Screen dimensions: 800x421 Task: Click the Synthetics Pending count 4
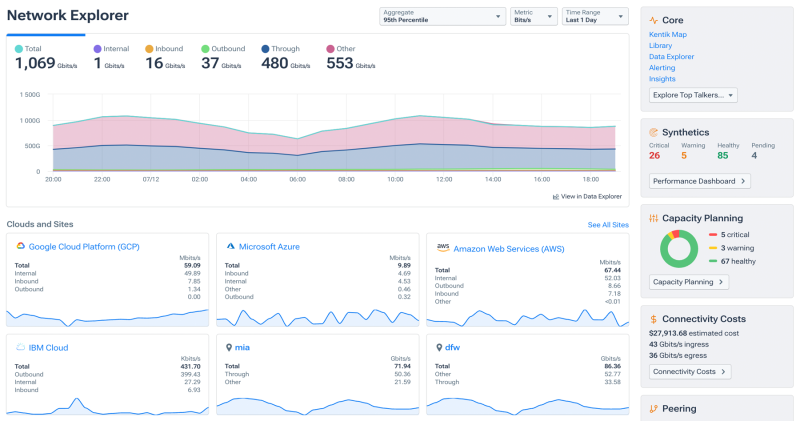coord(754,156)
